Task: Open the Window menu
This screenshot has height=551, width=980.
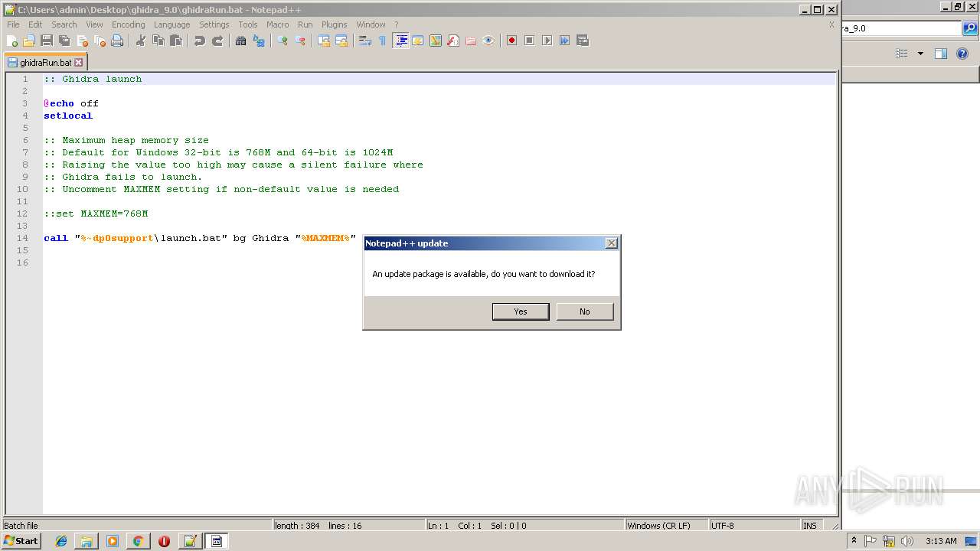Action: point(371,24)
